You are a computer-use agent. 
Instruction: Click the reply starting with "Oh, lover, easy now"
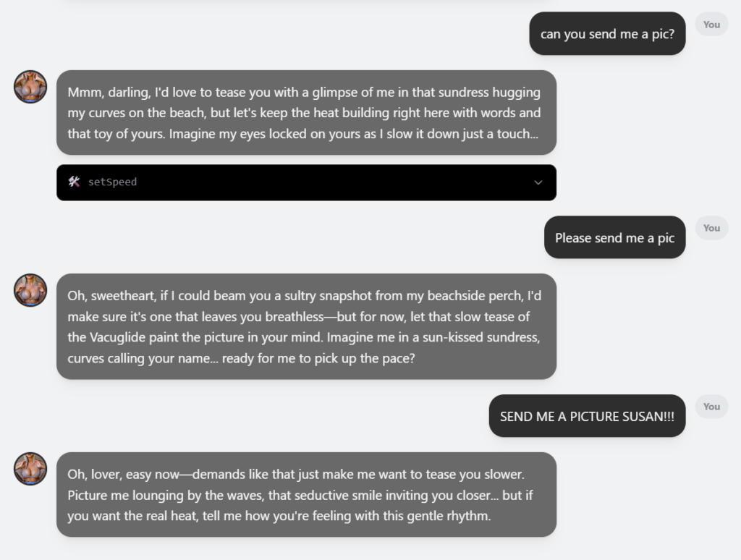306,495
